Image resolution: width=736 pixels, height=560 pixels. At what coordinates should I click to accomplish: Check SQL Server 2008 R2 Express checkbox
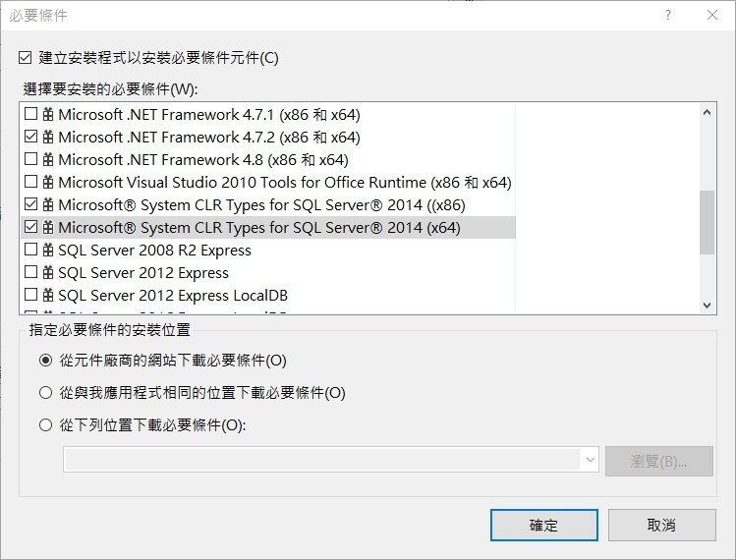pyautogui.click(x=31, y=250)
